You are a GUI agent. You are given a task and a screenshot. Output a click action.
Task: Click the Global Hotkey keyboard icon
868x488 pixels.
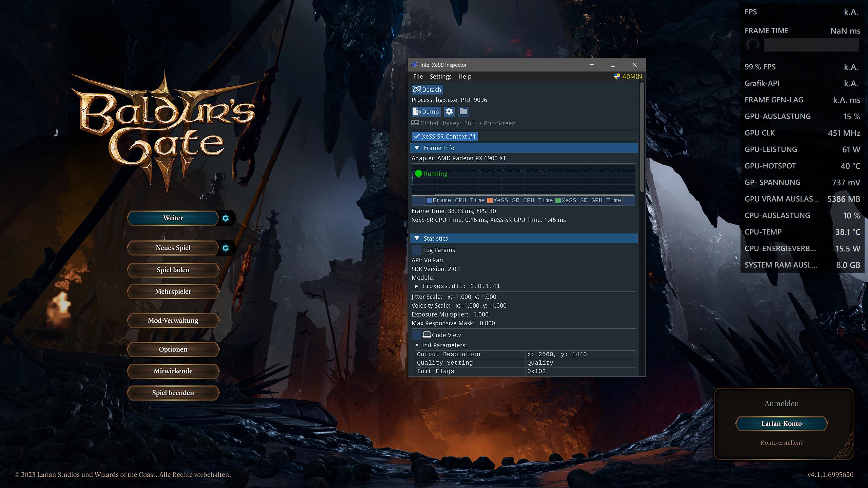pyautogui.click(x=415, y=123)
